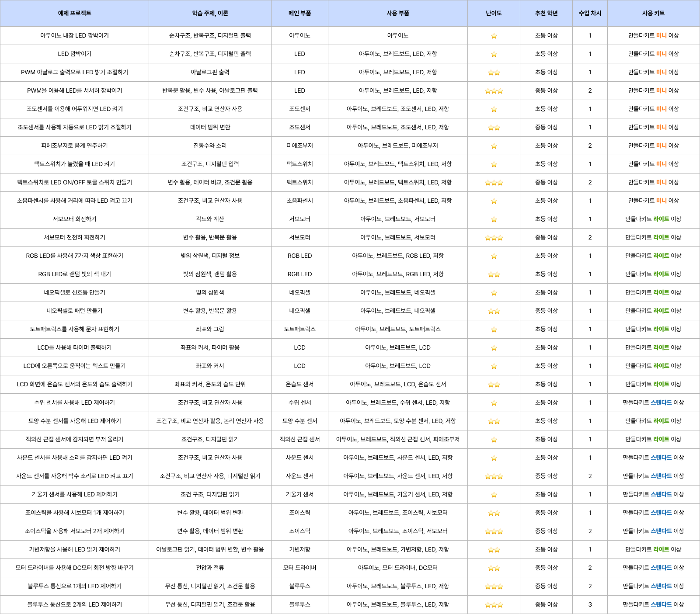The height and width of the screenshot is (614, 700).
Task: Click the three-star rating in 'PWM을 이용해 LED를 서서히' row
Action: point(494,91)
